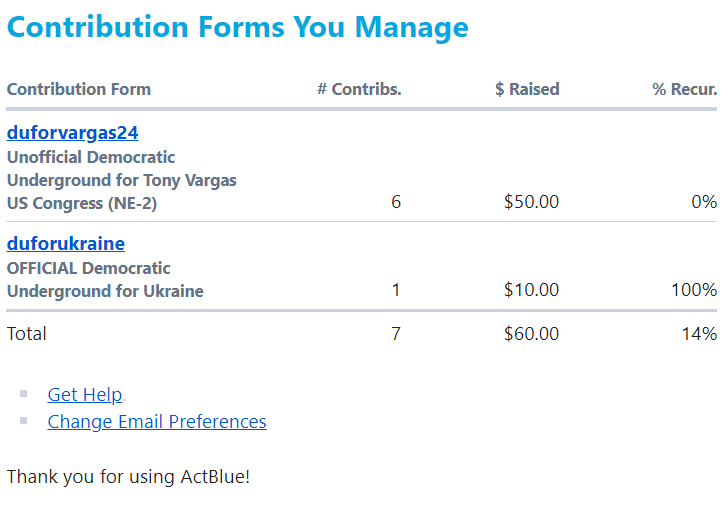Click the % Recur. column header
This screenshot has height=506, width=728.
coord(684,89)
